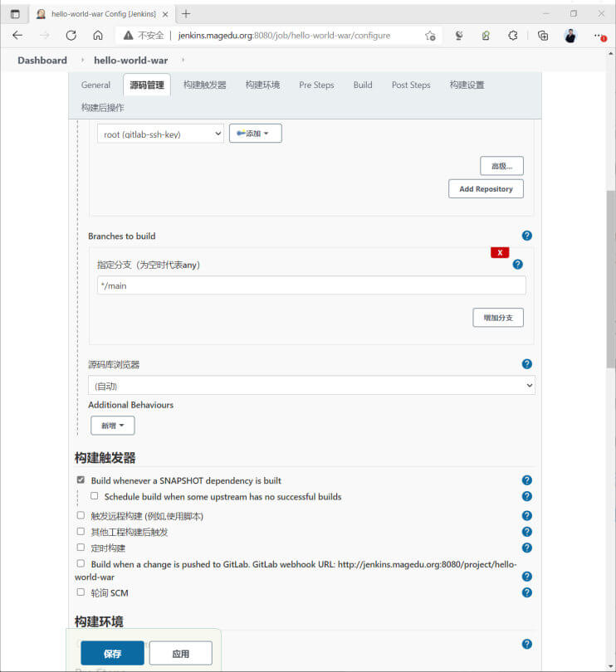Show help for 源码库浏览器
616x672 pixels.
[527, 364]
